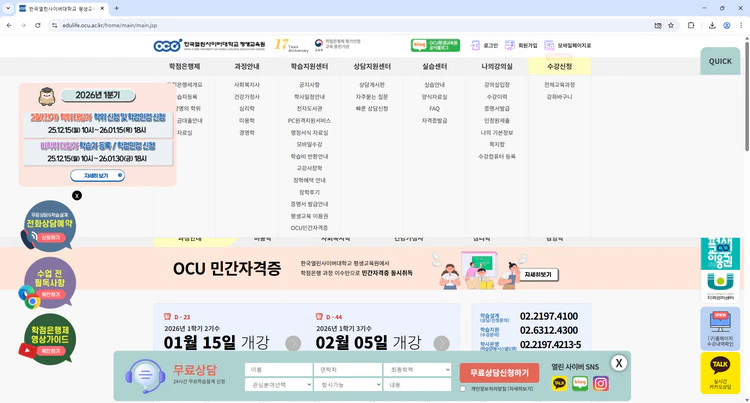Go back in browser history
Screen dimensions: 750x403
[9, 25]
